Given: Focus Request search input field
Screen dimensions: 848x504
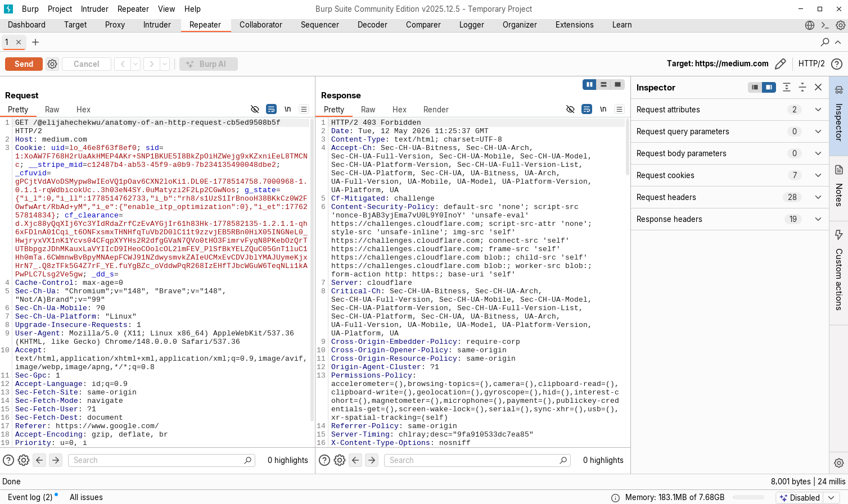Looking at the screenshot, I should 162,460.
